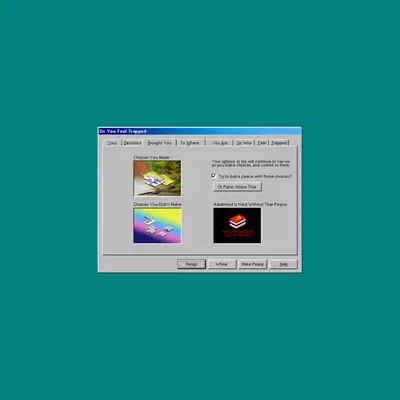Toggle the make peace with choices checkbox
Screen dimensions: 400x400
click(x=214, y=176)
